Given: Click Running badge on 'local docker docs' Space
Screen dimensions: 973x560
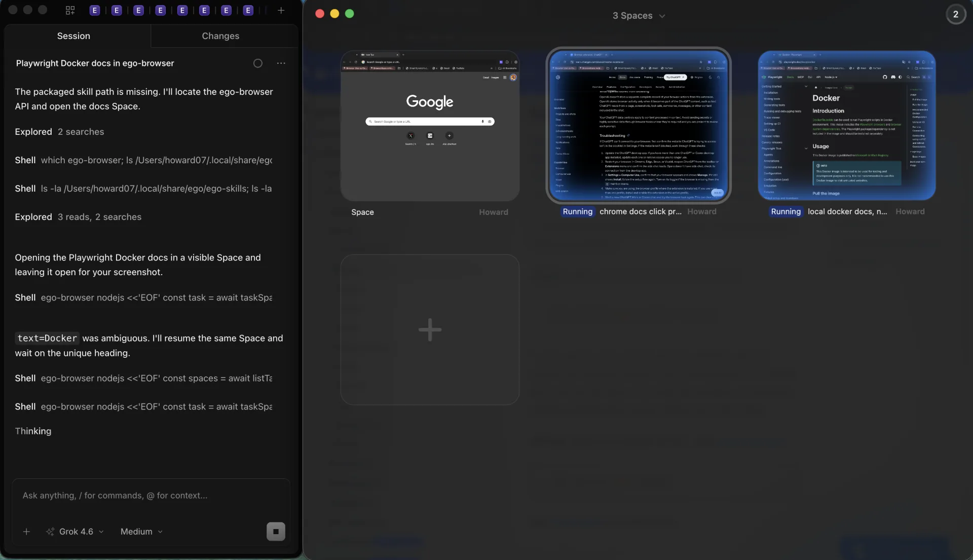Looking at the screenshot, I should click(785, 212).
